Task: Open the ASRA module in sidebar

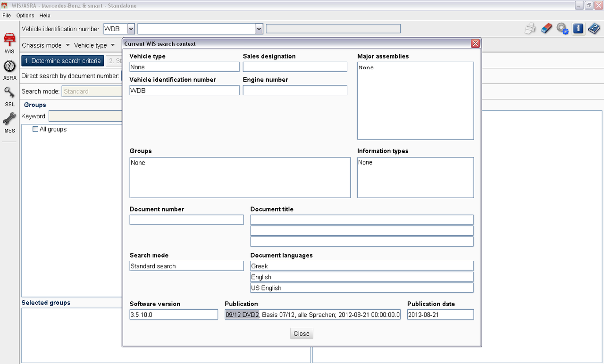Action: click(9, 70)
